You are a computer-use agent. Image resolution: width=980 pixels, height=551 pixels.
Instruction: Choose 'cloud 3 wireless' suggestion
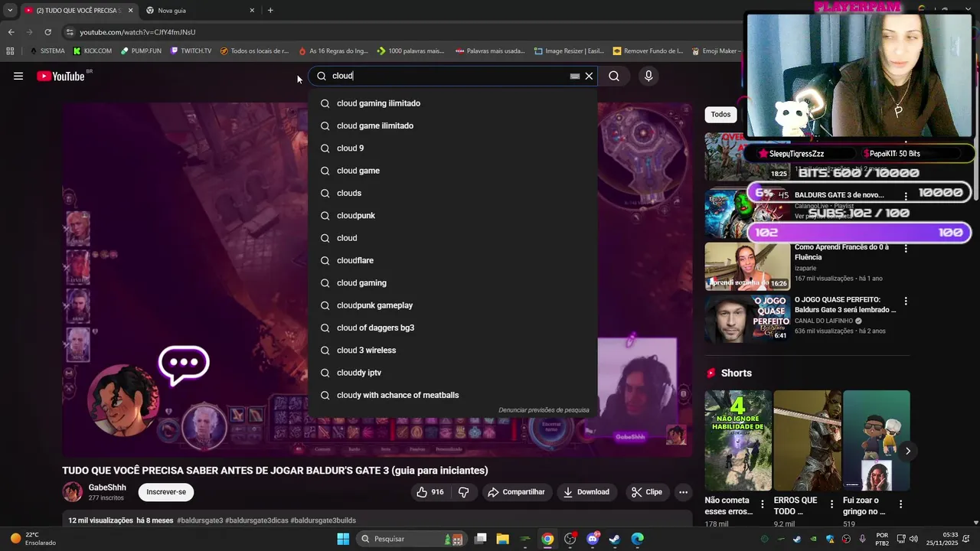click(x=452, y=350)
